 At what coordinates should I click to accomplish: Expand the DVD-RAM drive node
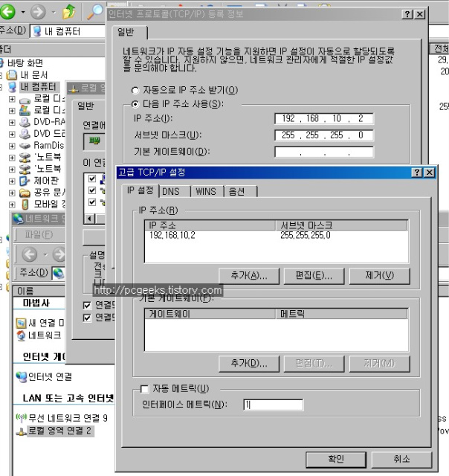pos(12,122)
